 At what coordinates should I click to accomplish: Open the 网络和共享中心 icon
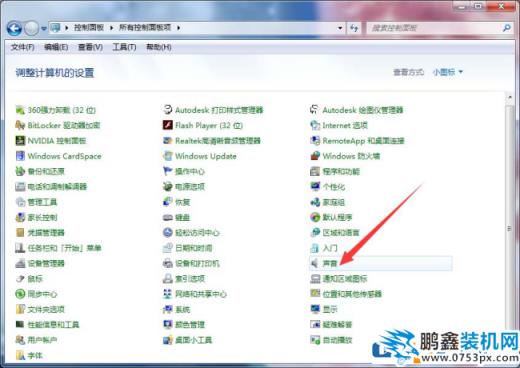point(167,294)
